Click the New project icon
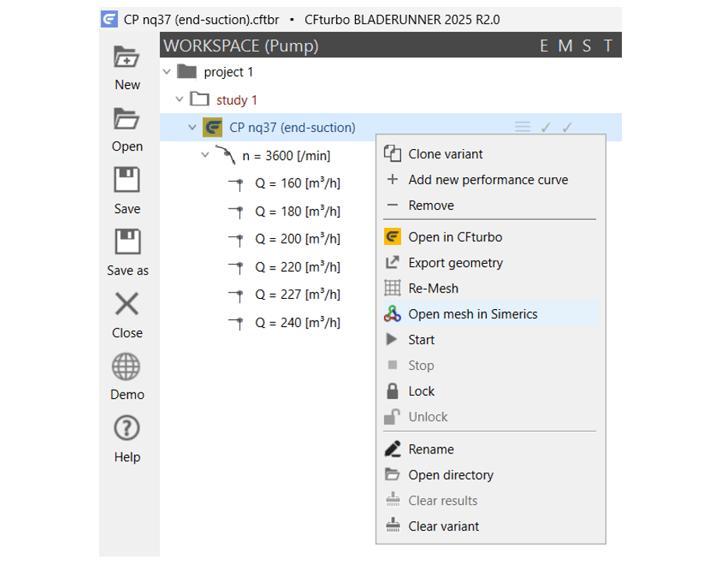Screen dimensions: 728x576 coord(126,58)
